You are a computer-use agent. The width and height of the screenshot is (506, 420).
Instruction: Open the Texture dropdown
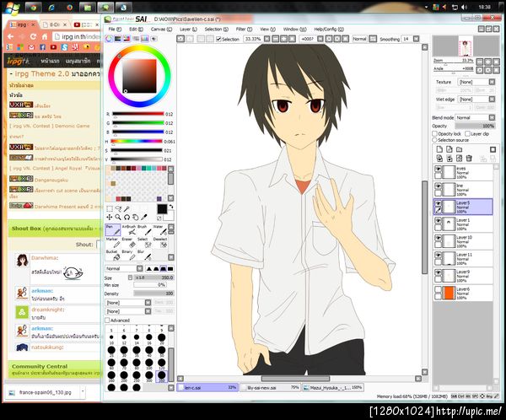coord(476,82)
